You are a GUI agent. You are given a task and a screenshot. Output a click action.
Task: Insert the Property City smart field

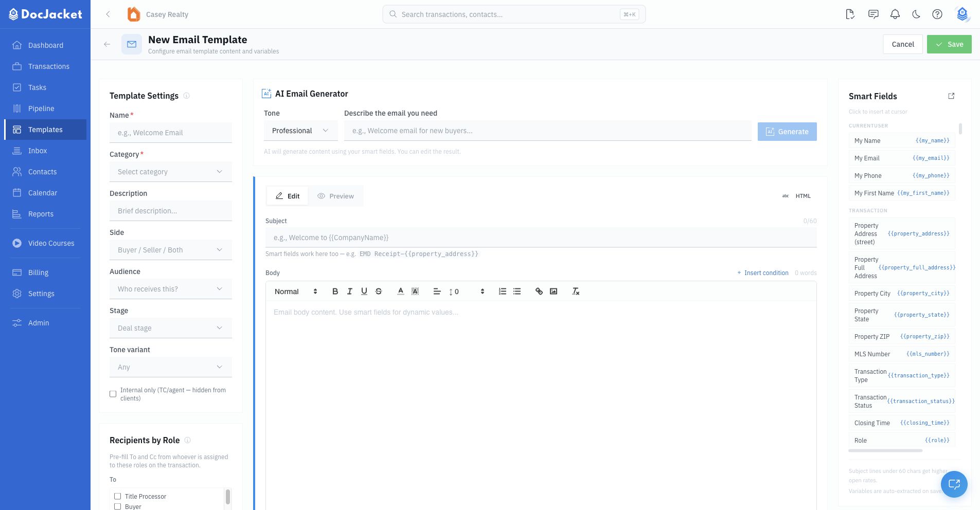click(x=902, y=294)
